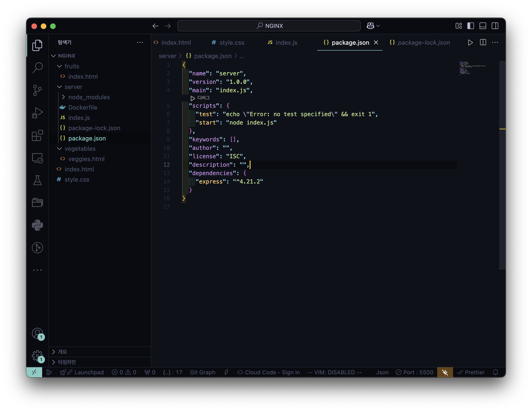Expand the node_modules folder
The height and width of the screenshot is (412, 532).
click(x=89, y=97)
